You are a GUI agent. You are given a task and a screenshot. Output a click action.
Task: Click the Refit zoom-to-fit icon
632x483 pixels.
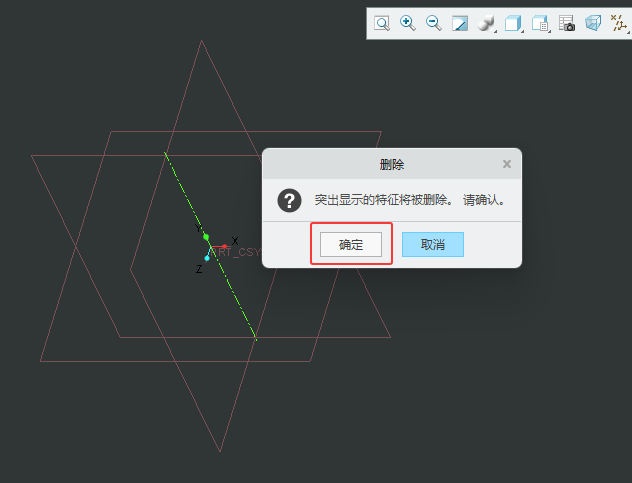(382, 23)
